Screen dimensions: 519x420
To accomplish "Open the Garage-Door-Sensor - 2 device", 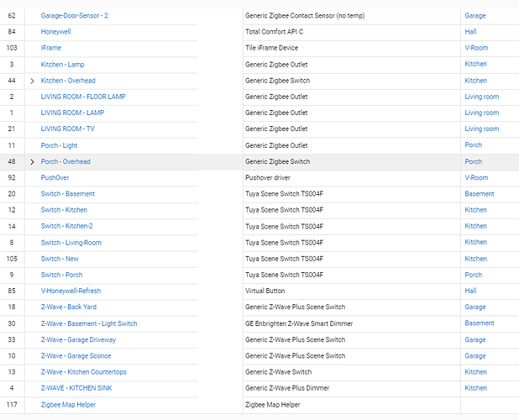I will pyautogui.click(x=74, y=16).
